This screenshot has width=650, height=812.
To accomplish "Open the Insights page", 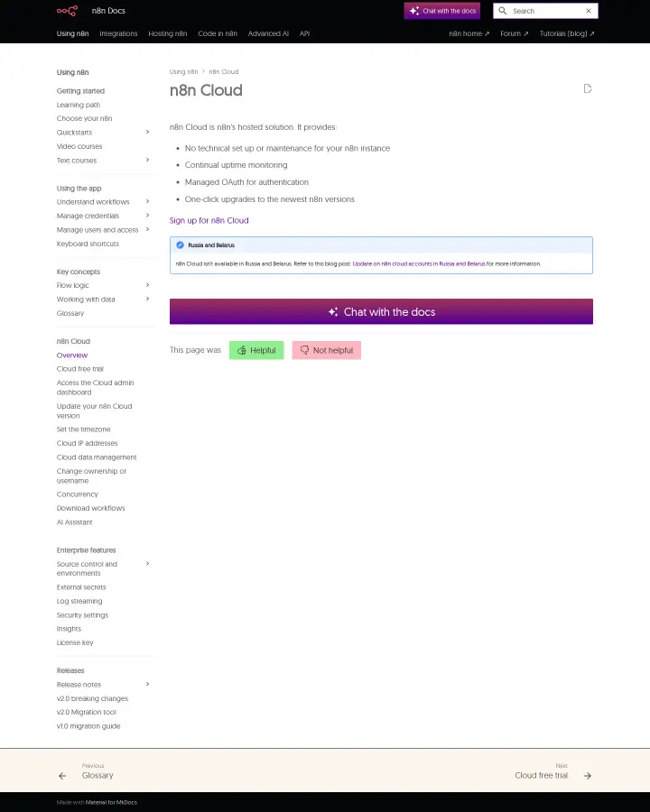I will click(69, 629).
